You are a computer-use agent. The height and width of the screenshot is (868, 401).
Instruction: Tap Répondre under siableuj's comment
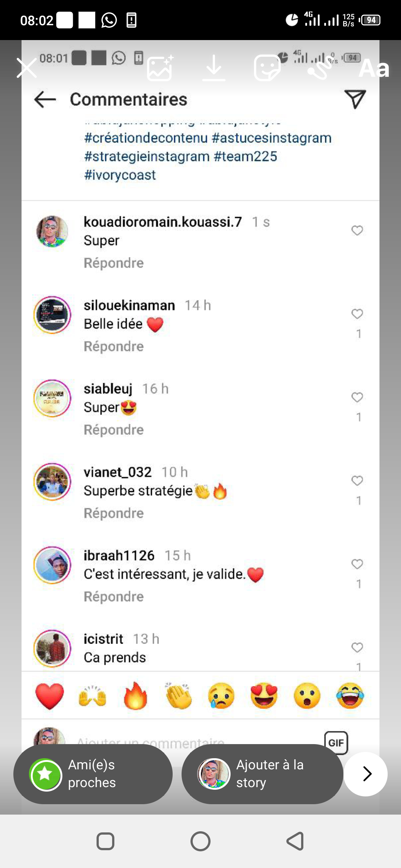point(114,430)
